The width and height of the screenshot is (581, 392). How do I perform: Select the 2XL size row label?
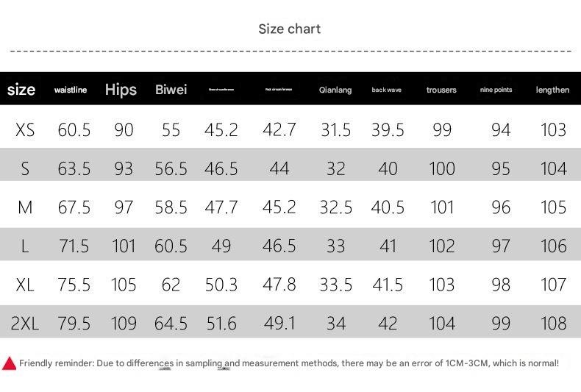click(x=25, y=323)
